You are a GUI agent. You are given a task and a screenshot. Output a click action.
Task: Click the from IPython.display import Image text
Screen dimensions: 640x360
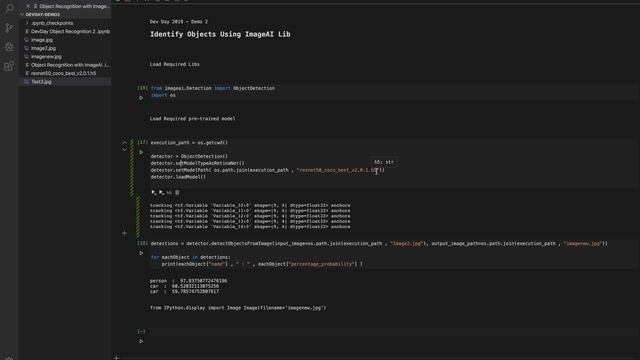tap(238, 308)
